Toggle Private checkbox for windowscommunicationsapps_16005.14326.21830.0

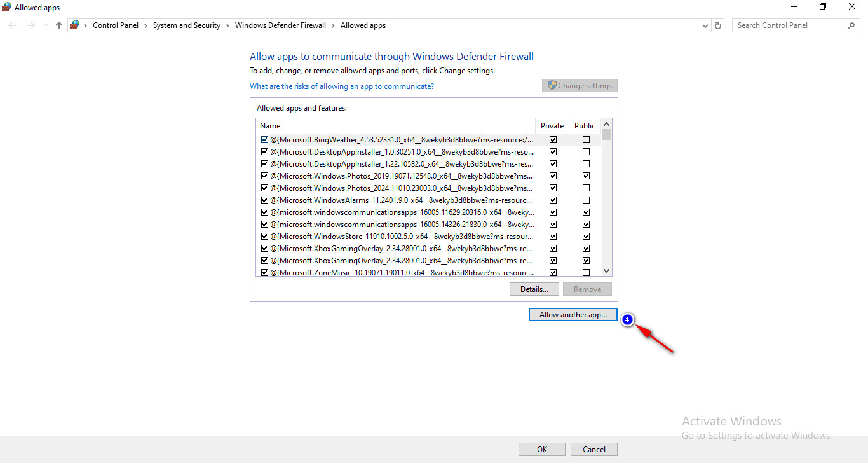(553, 224)
